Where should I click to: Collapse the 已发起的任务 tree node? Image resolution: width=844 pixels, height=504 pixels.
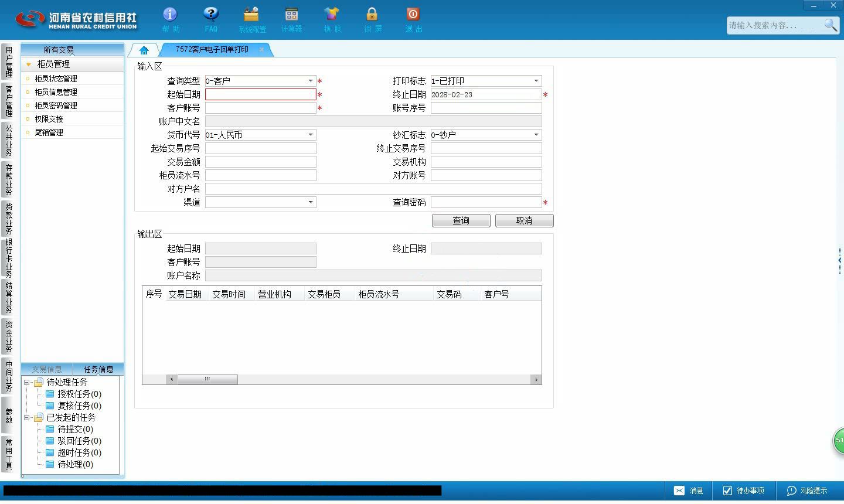pos(26,417)
